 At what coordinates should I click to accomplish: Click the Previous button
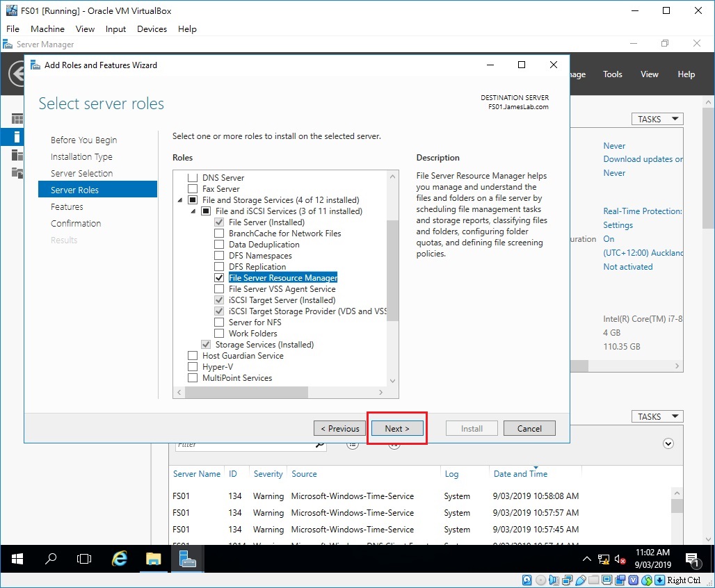[339, 428]
